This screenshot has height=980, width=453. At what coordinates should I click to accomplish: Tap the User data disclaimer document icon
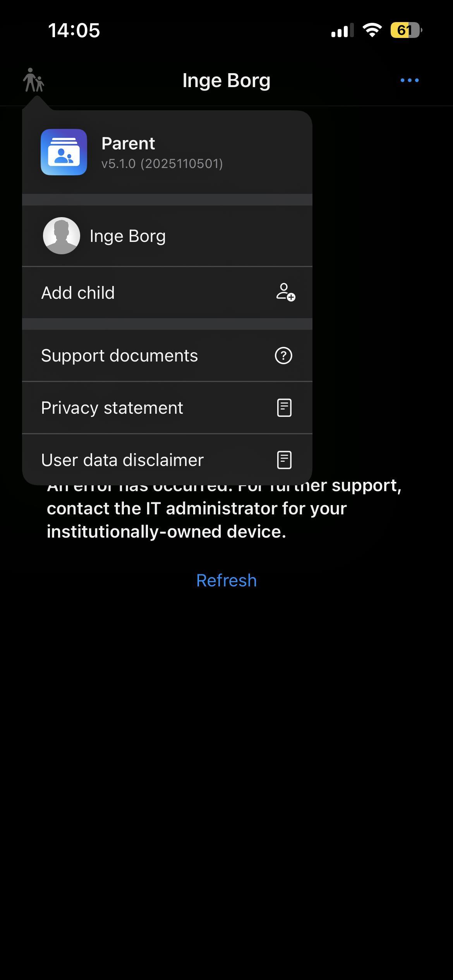[284, 460]
